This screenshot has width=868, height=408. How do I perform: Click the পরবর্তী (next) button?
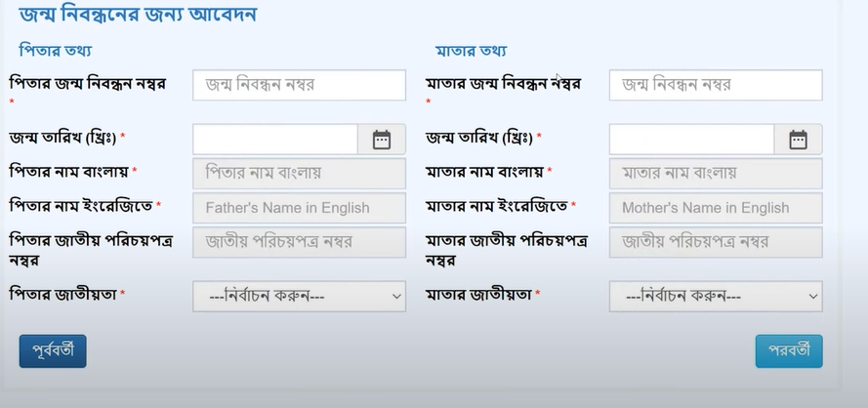[x=789, y=351]
